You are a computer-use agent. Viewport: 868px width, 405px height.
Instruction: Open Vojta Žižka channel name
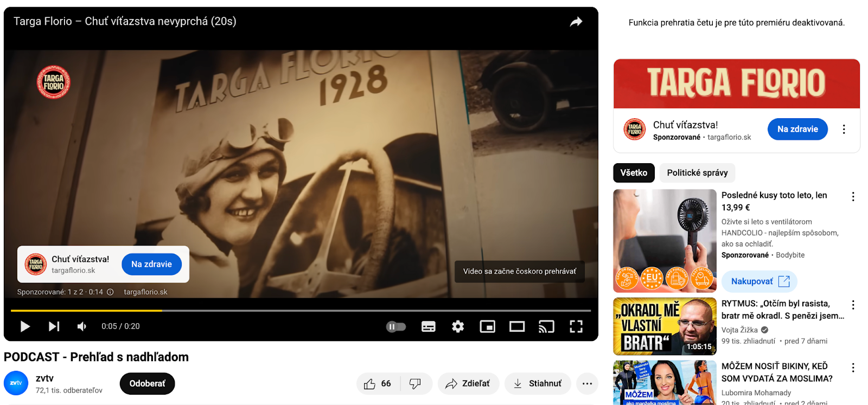coord(739,330)
